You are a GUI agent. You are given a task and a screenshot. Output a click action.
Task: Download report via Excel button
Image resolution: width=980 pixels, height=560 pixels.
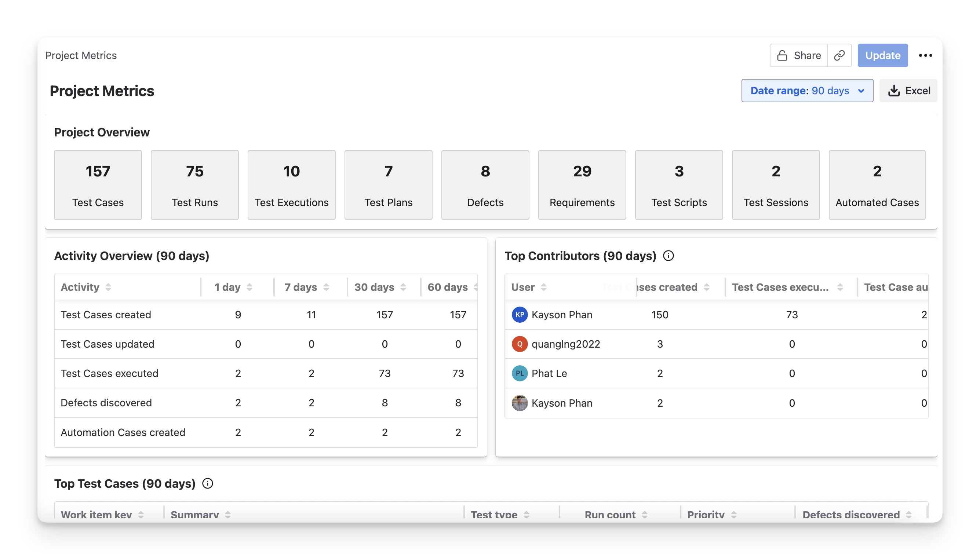point(908,91)
